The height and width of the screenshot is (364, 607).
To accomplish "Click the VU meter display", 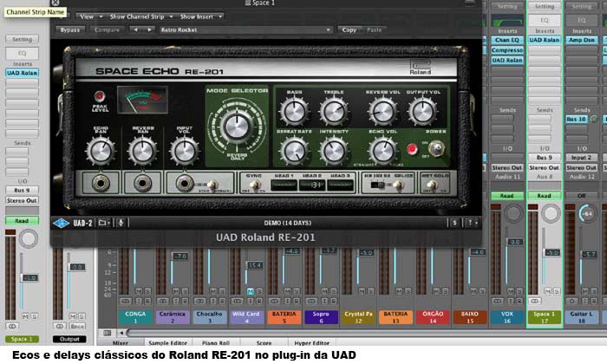I will click(142, 100).
